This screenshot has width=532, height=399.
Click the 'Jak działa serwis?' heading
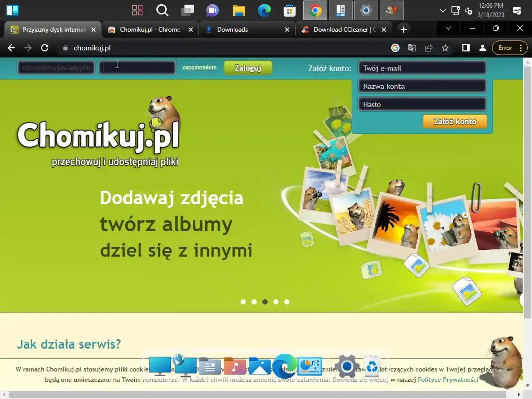coord(69,344)
